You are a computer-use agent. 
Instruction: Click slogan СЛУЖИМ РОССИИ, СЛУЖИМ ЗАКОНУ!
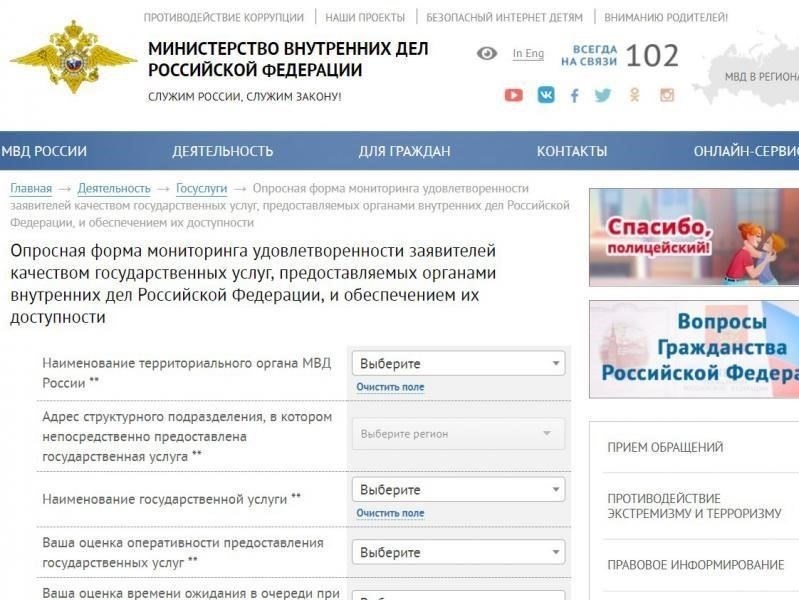[245, 97]
